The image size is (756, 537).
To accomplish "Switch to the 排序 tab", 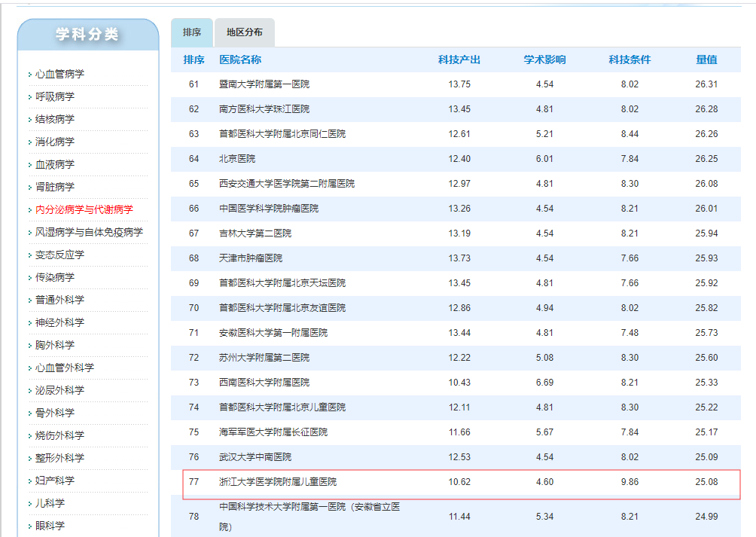I will tap(191, 32).
